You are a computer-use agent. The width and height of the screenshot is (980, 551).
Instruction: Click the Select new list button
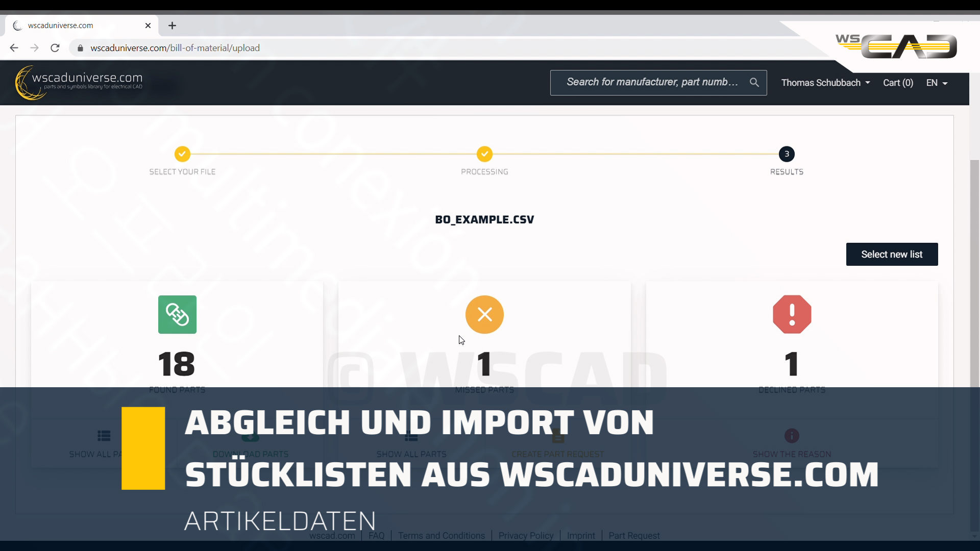point(892,254)
